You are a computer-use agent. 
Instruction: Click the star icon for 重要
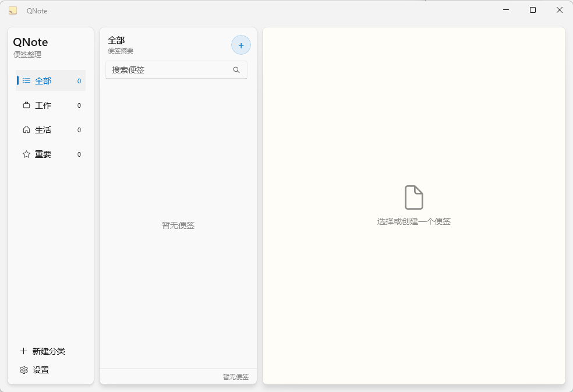point(26,154)
